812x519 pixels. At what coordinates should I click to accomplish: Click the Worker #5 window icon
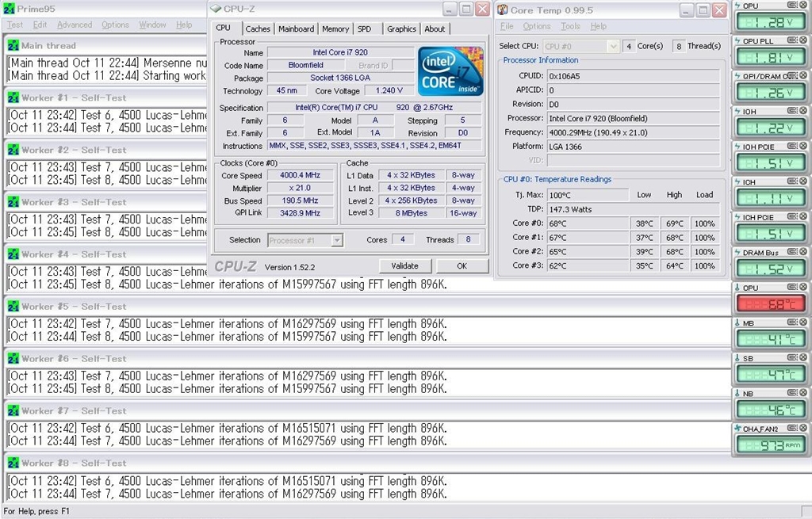pos(13,307)
